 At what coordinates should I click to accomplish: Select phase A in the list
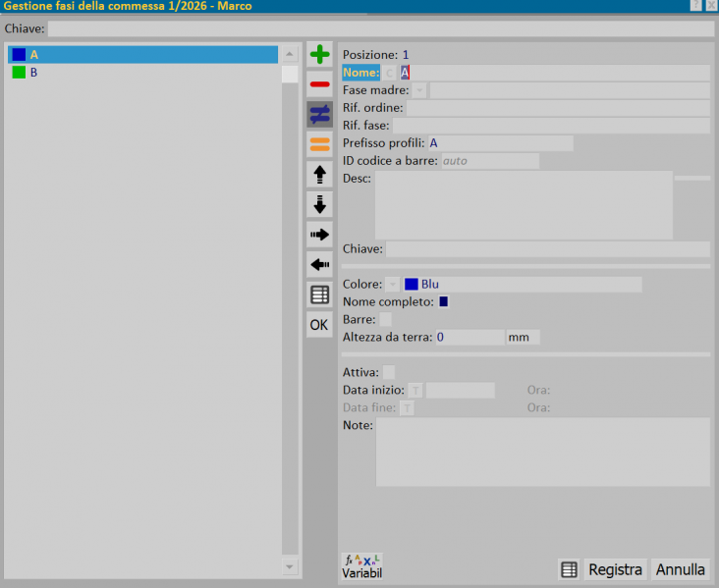(x=143, y=55)
